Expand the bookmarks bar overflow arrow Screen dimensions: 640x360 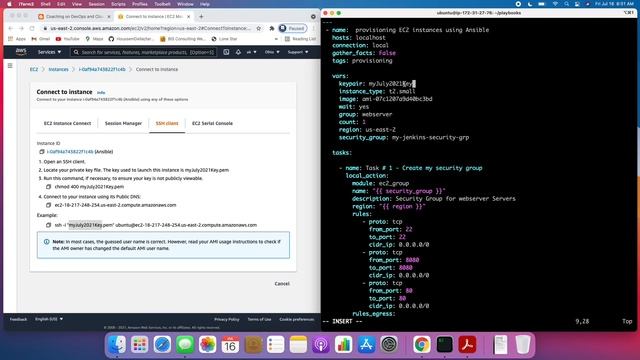(x=276, y=39)
